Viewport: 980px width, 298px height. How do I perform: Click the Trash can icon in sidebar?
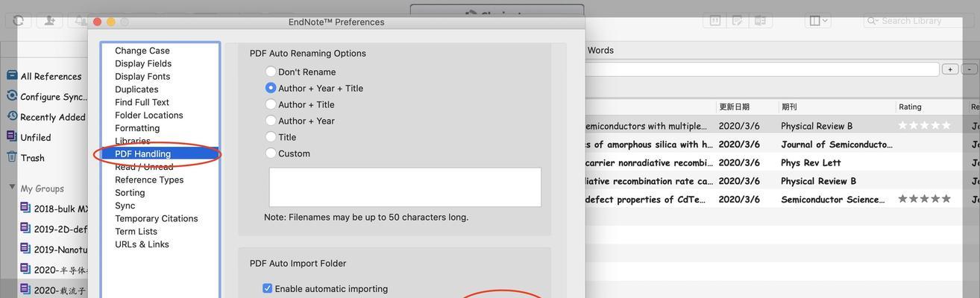12,156
